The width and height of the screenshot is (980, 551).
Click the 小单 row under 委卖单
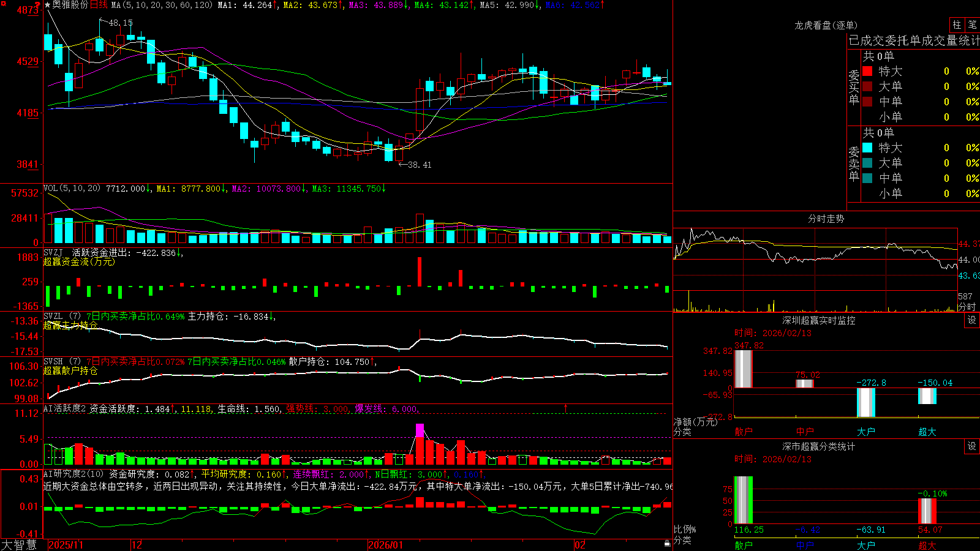[x=921, y=193]
